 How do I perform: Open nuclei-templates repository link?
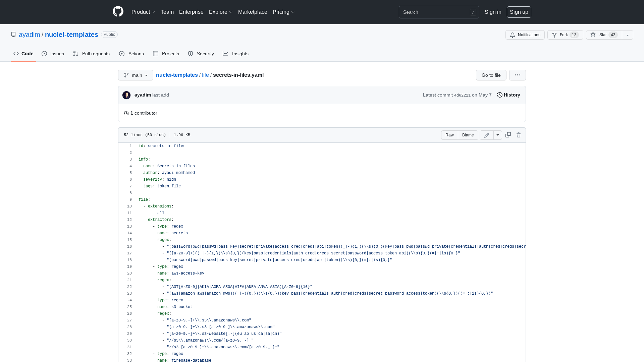[71, 35]
